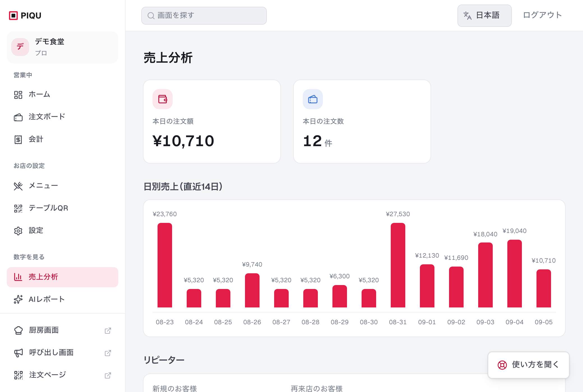Click the 08-23 bar showing ¥23,760
This screenshot has width=583, height=392.
pyautogui.click(x=165, y=265)
